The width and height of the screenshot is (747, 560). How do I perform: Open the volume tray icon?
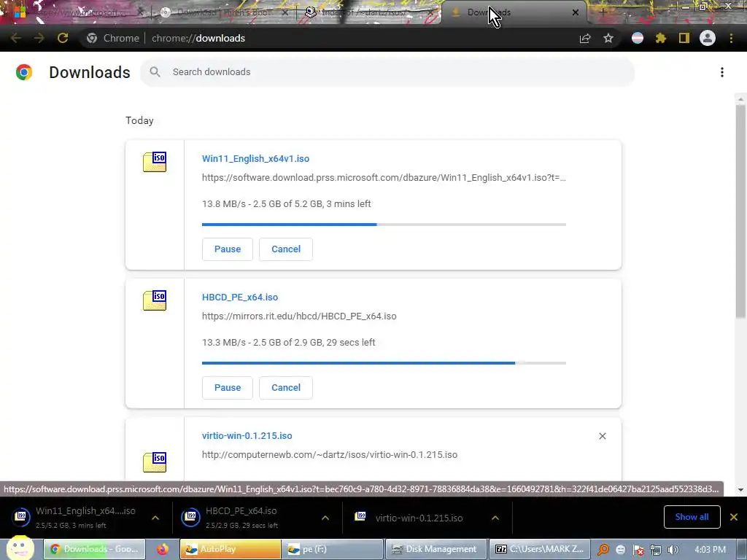673,550
